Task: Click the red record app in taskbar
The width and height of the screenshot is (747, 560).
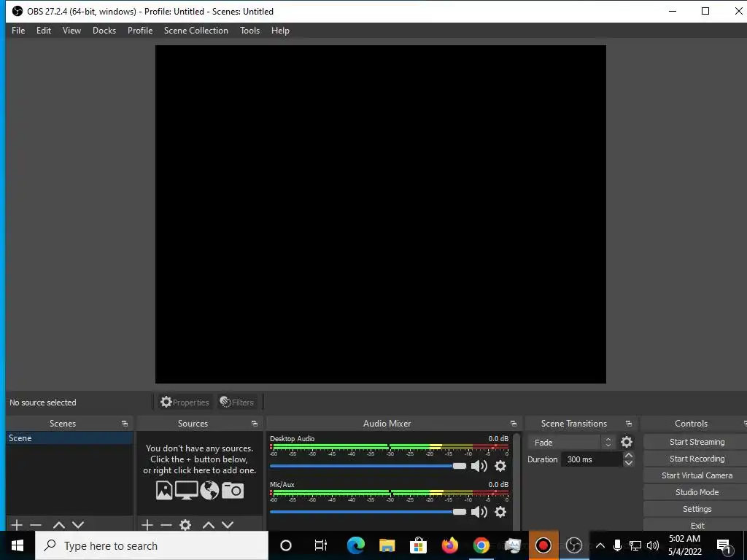Action: 543,545
